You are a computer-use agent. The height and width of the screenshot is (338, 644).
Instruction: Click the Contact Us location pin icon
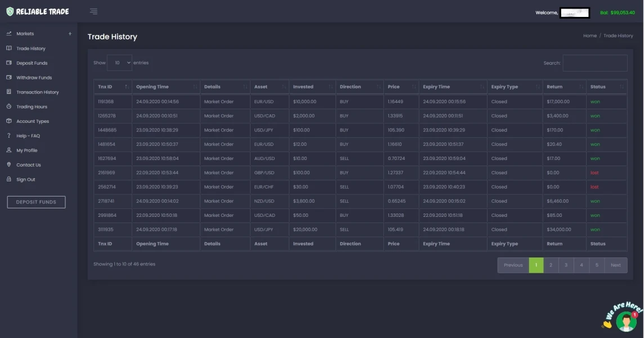(9, 164)
